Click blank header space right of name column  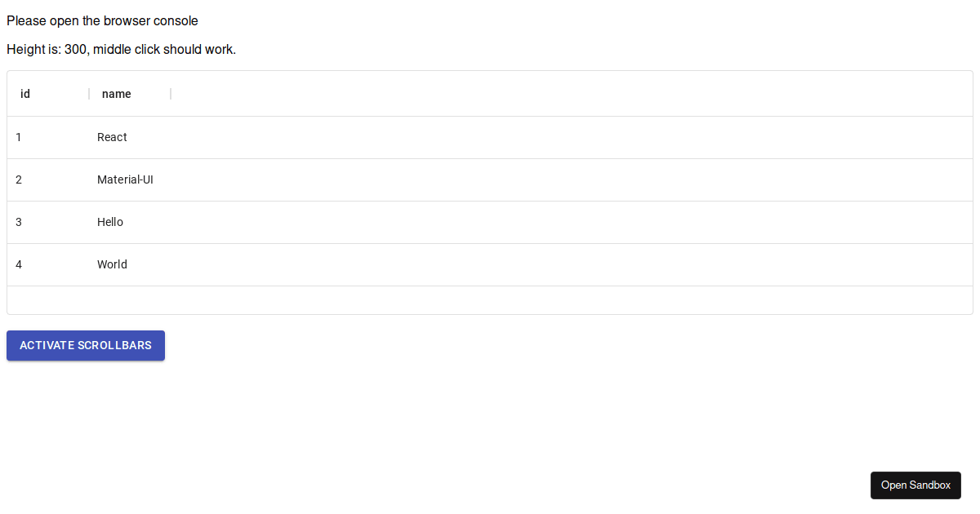click(x=572, y=94)
